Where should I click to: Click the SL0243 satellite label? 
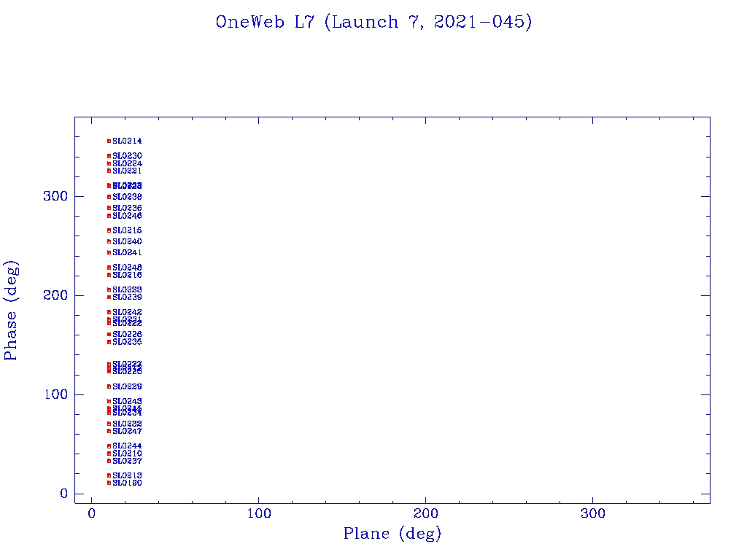127,402
